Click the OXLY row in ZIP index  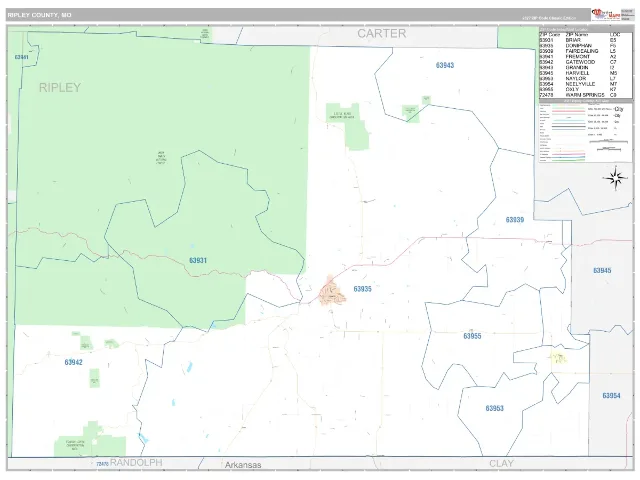point(579,89)
